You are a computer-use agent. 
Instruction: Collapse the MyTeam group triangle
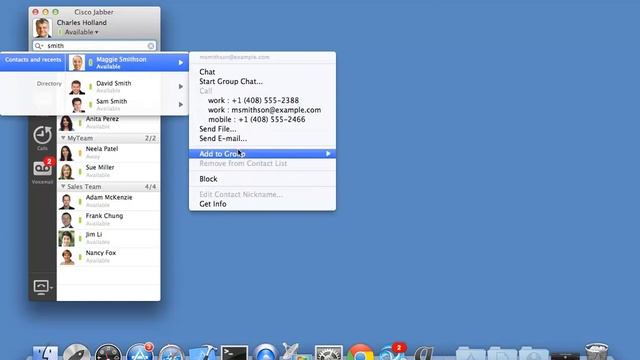63,138
